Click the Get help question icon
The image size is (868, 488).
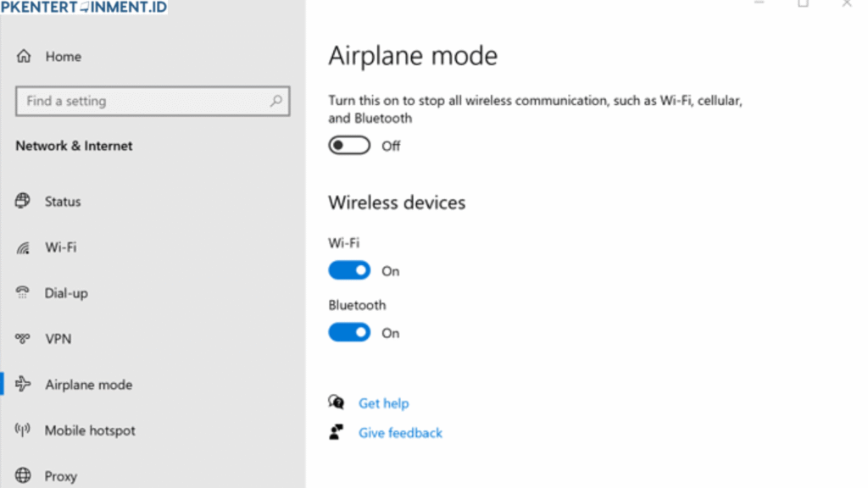(337, 402)
